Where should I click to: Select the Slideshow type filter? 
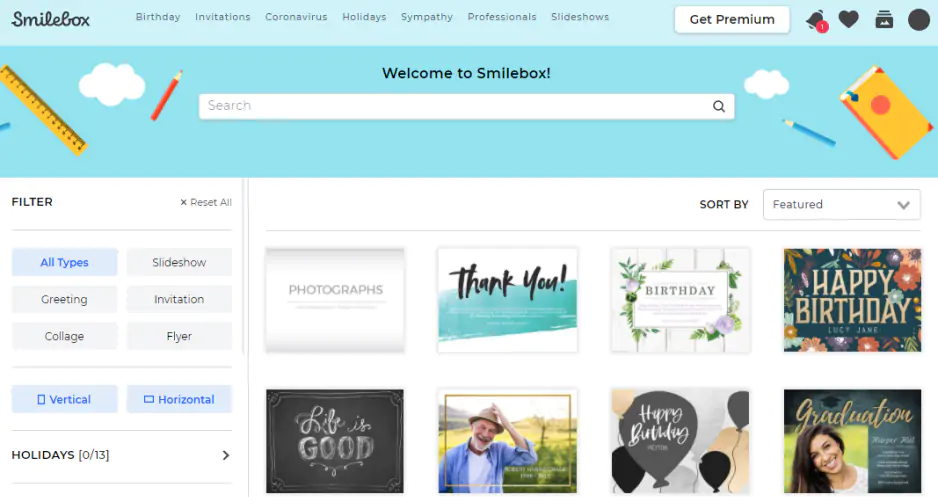[x=179, y=262]
